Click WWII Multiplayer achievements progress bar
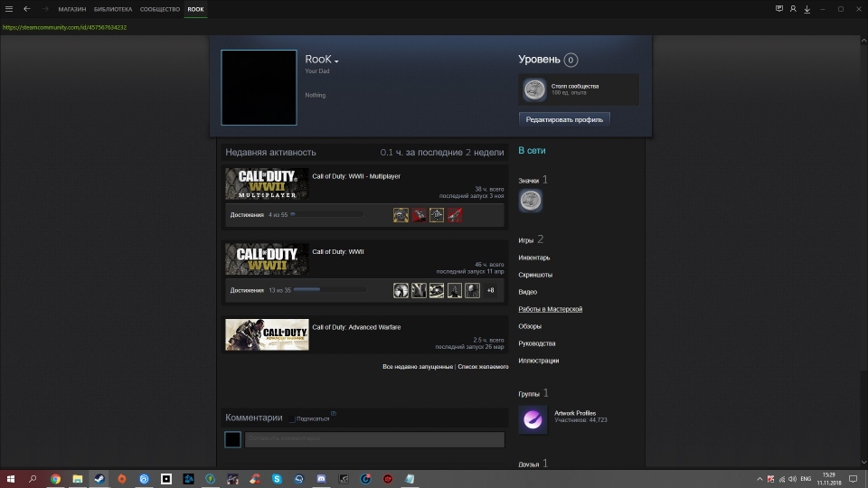Screen dimensions: 868x488 (x=326, y=214)
